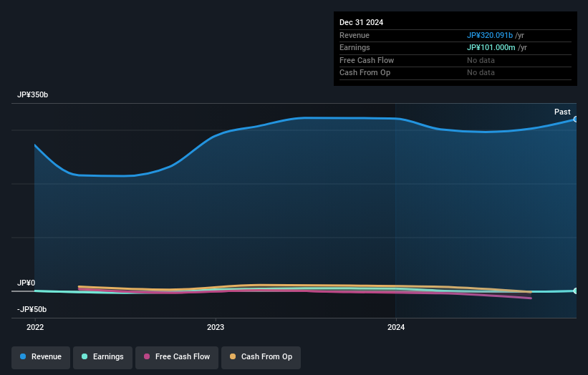Click the JP¥350b y-axis label
The height and width of the screenshot is (375, 588).
[33, 94]
